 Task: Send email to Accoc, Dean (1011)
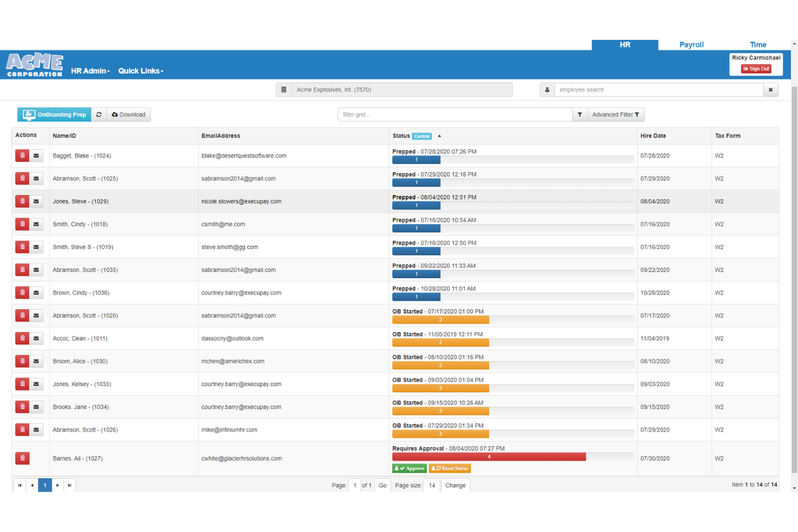36,338
